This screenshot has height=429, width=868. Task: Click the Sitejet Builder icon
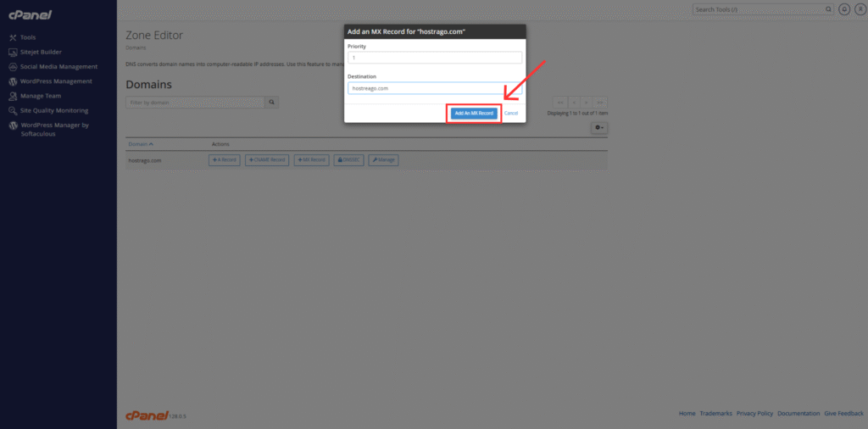(x=14, y=52)
